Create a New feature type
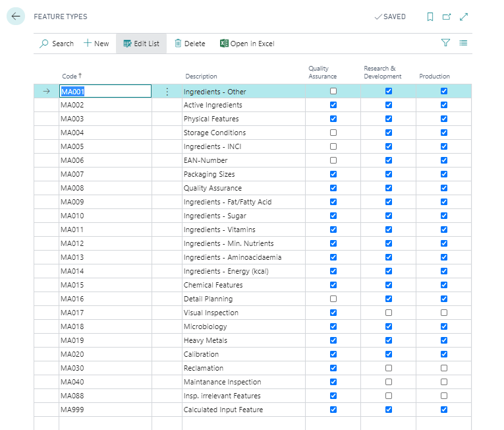 [96, 44]
